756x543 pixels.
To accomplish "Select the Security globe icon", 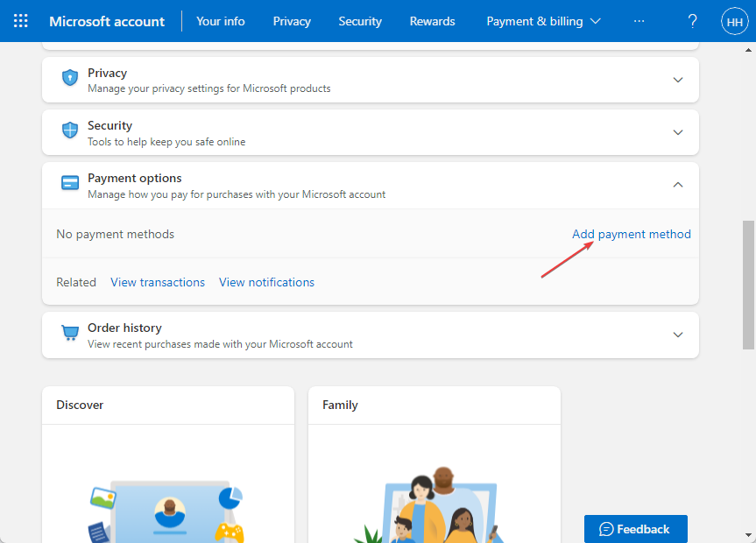I will click(69, 130).
